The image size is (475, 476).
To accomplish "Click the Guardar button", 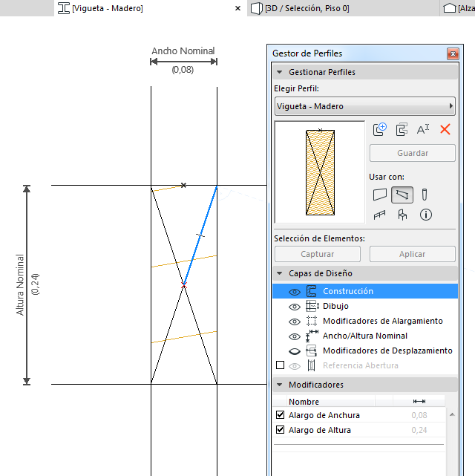I will pos(413,153).
